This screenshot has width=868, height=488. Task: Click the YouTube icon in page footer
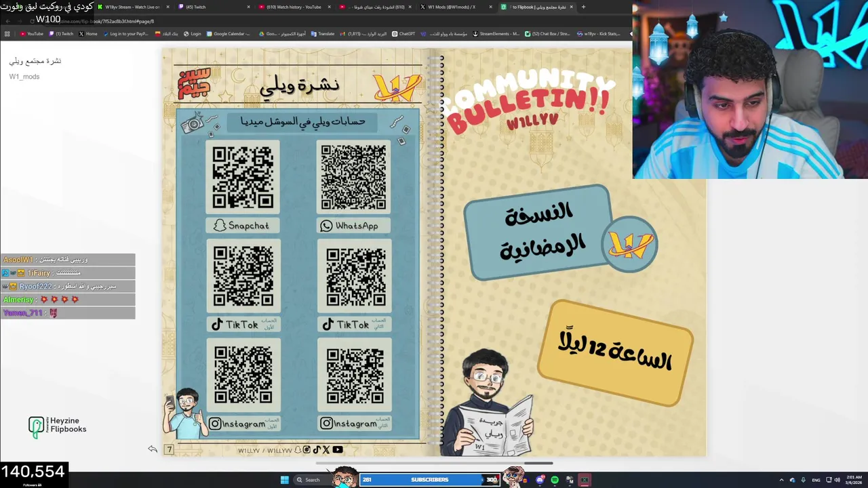click(338, 449)
